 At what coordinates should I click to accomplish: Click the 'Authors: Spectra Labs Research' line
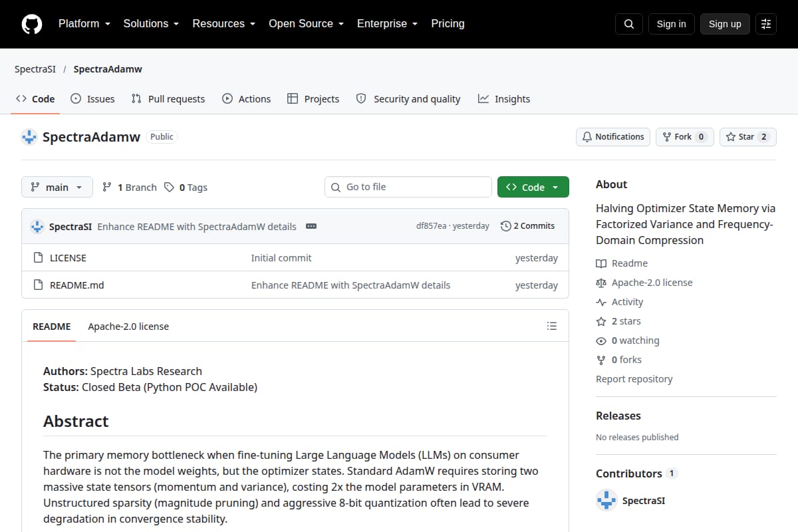(122, 371)
